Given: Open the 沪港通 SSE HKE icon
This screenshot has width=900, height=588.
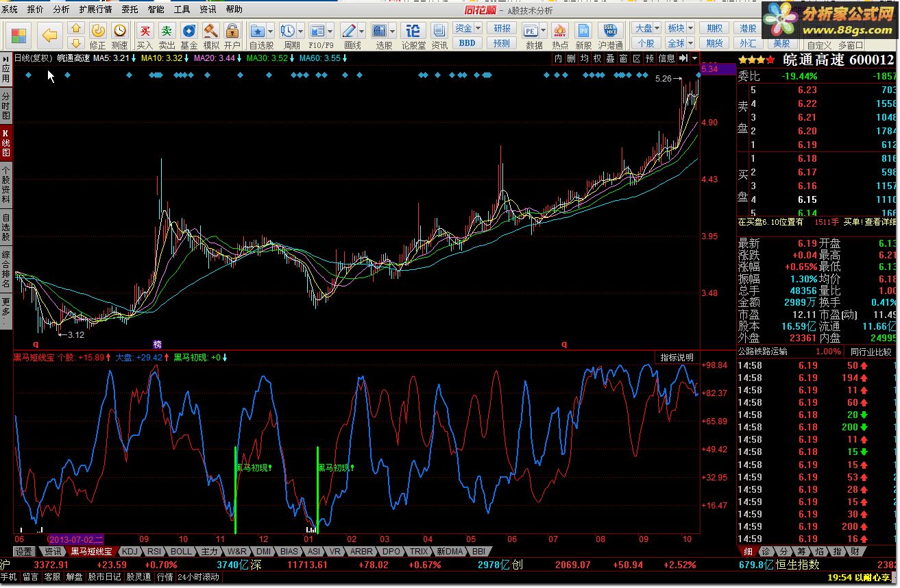Looking at the screenshot, I should 610,30.
